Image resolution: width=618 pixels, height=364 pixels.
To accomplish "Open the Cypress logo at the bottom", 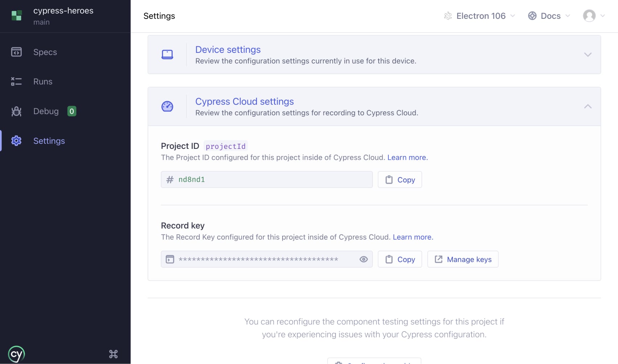I will point(16,354).
